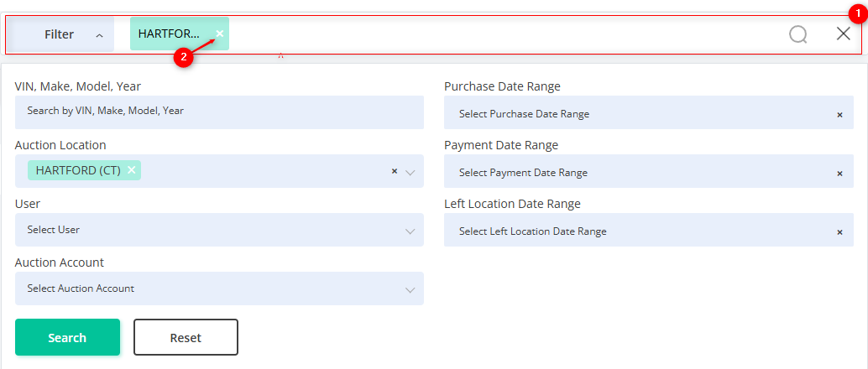Screen dimensions: 868x369
Task: Open the Left Location Date Range picker
Action: (x=638, y=231)
